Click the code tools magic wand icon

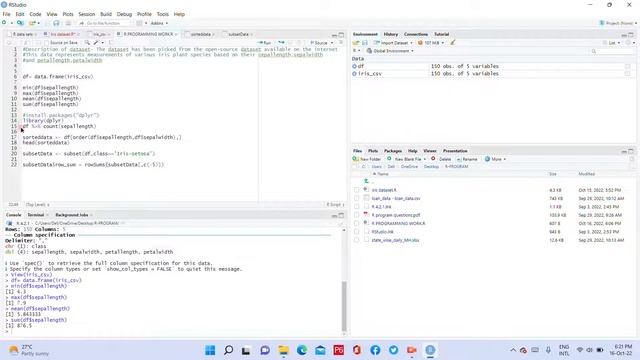(x=96, y=42)
